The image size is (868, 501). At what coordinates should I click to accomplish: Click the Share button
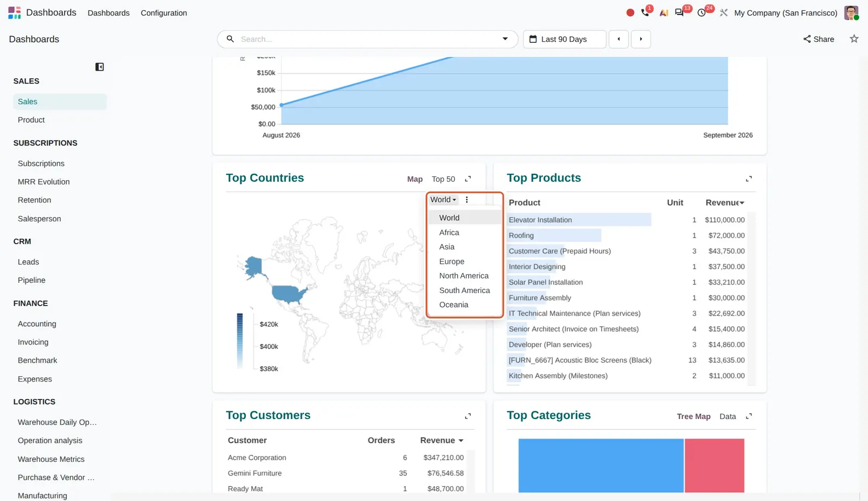(x=819, y=39)
